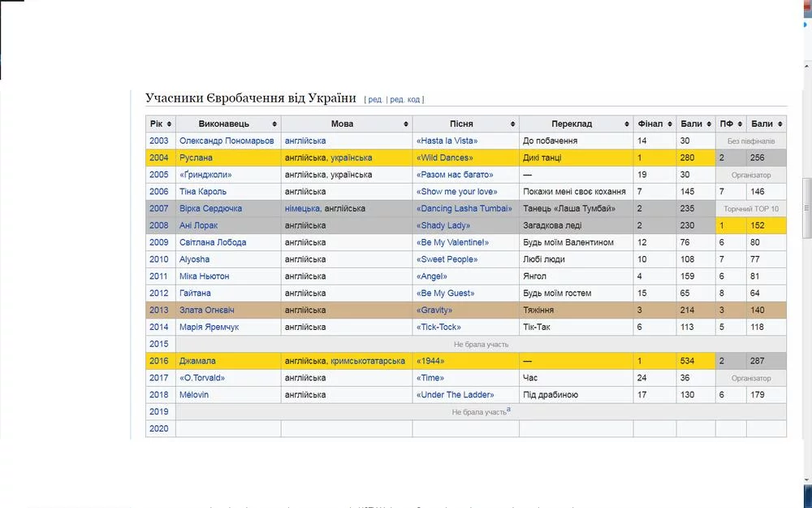Open the «ред.» section edit link
Image resolution: width=812 pixels, height=508 pixels.
coord(375,100)
